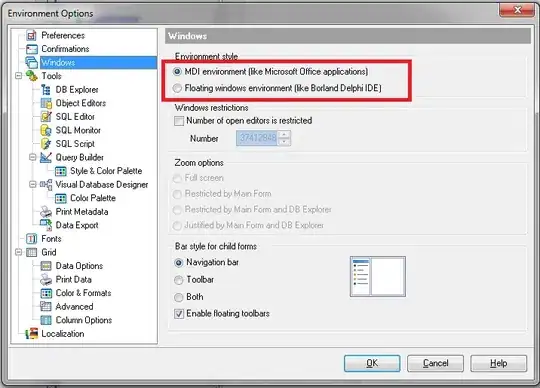Screen dimensions: 540x388
Task: Click the SQL Script icon
Action: point(46,144)
